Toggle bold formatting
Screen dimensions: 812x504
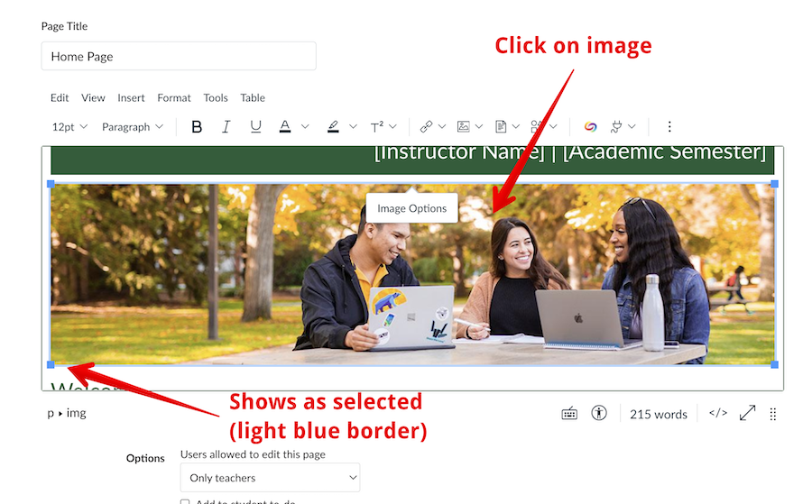coord(197,127)
